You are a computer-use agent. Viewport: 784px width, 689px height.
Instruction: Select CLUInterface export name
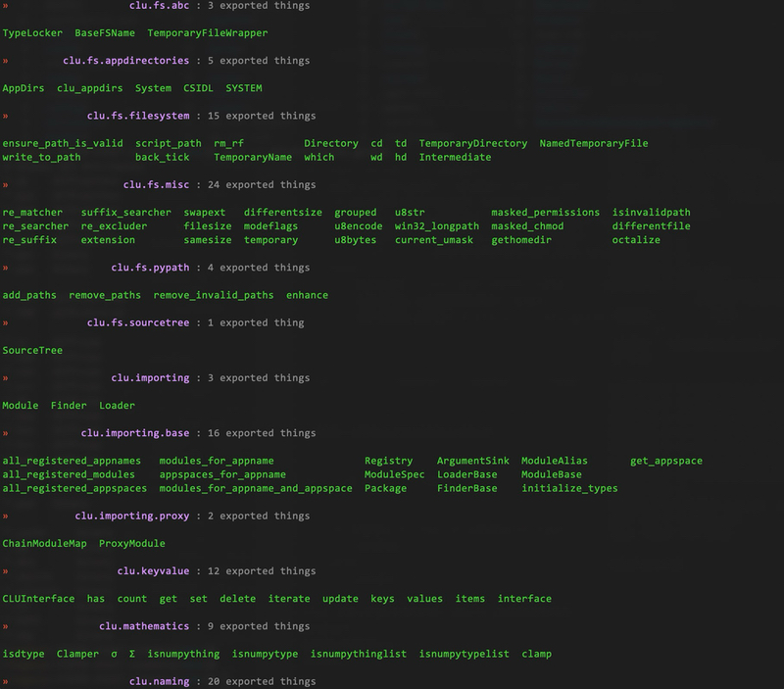pos(38,599)
